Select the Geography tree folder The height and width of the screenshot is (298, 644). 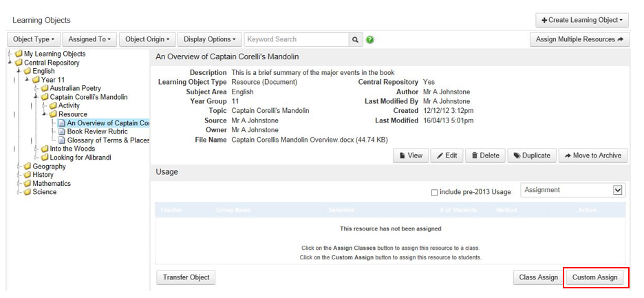coord(50,167)
